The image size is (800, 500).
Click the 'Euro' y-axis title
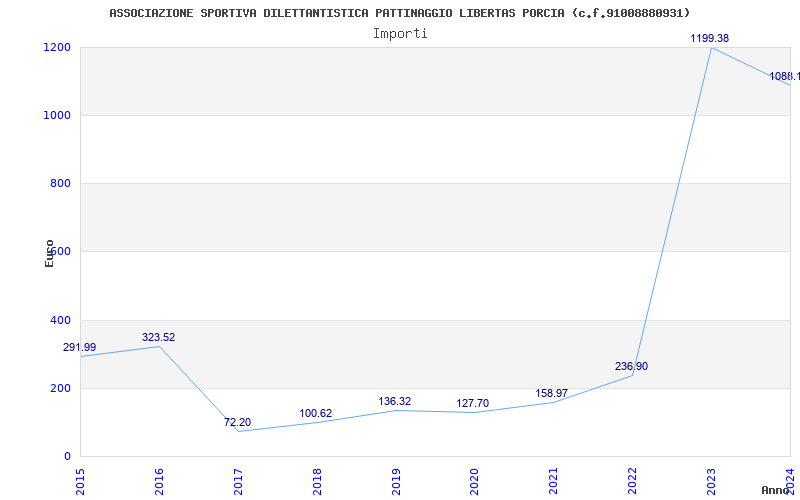point(49,253)
